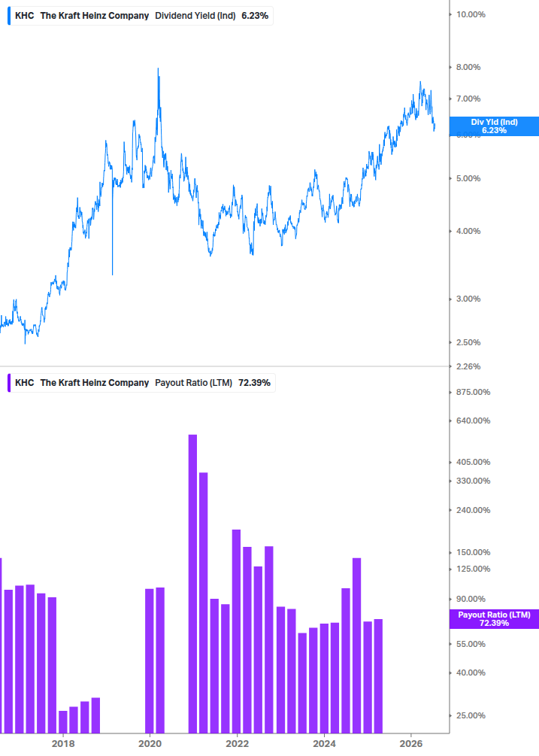Click the 405.00% payout axis label
Image resolution: width=539 pixels, height=756 pixels.
click(473, 462)
